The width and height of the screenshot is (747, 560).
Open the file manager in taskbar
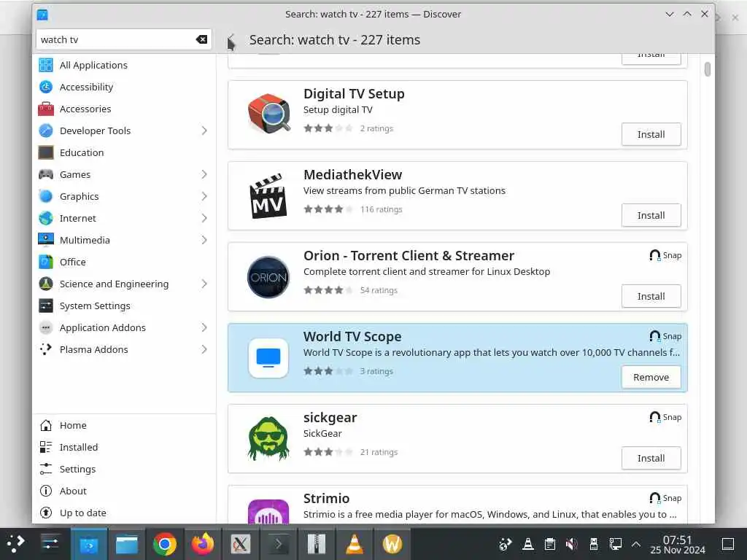click(x=127, y=544)
